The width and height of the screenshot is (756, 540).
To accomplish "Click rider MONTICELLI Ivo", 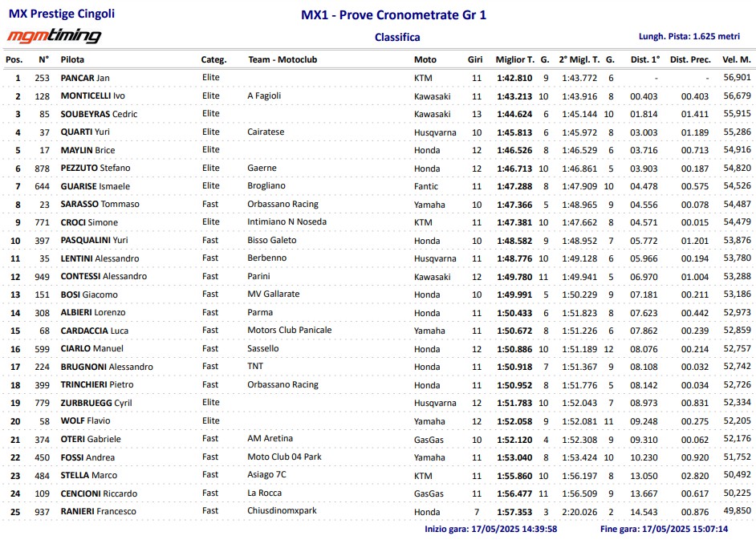I will point(92,96).
